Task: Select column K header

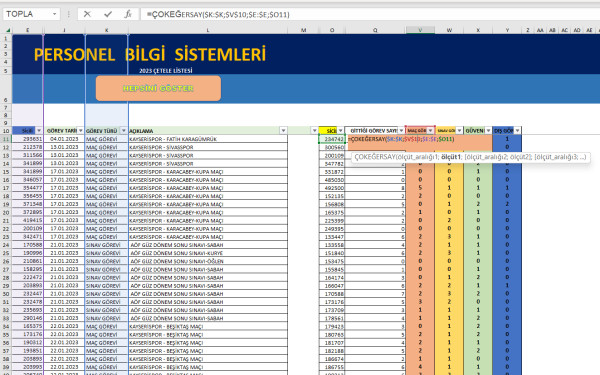Action: point(106,30)
